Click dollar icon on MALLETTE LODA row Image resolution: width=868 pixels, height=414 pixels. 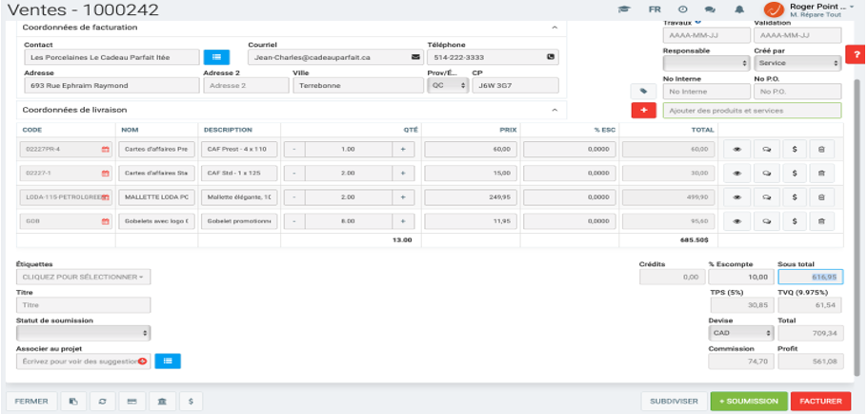(795, 197)
